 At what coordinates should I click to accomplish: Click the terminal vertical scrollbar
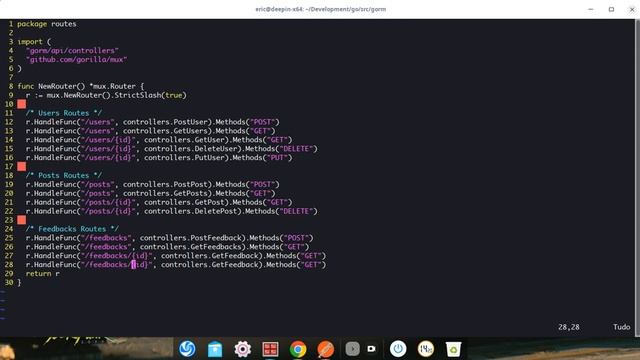(x=637, y=178)
